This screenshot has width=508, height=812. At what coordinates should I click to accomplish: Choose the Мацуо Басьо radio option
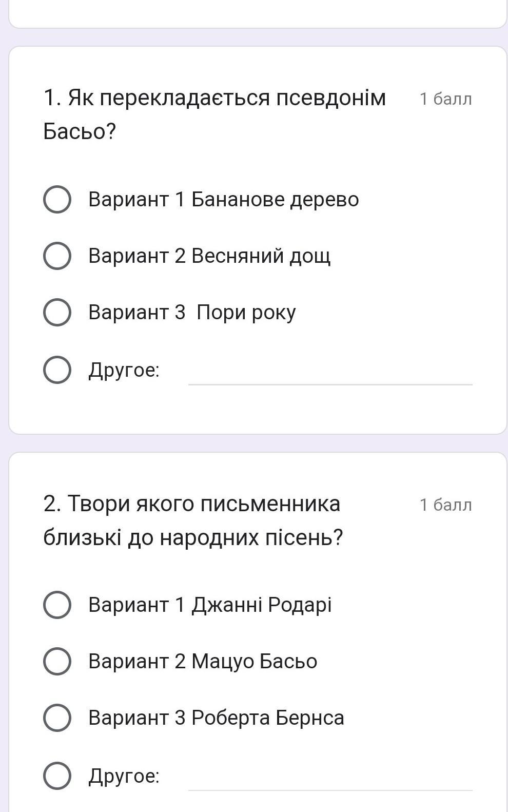pos(57,661)
